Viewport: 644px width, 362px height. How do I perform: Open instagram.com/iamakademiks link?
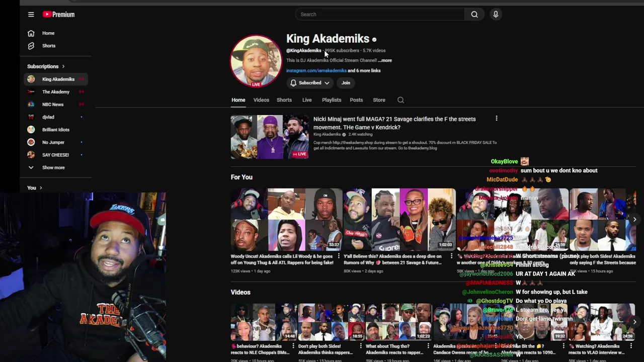[316, 71]
